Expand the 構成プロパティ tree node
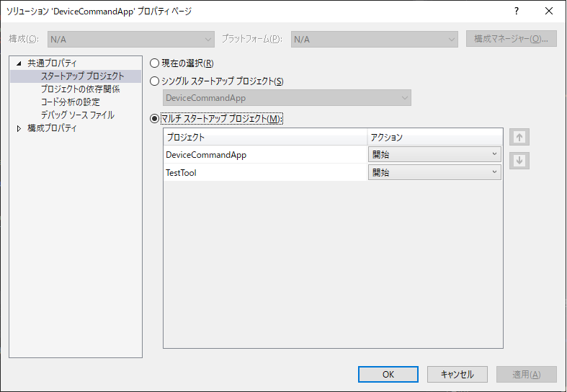The image size is (567, 392). coord(19,128)
